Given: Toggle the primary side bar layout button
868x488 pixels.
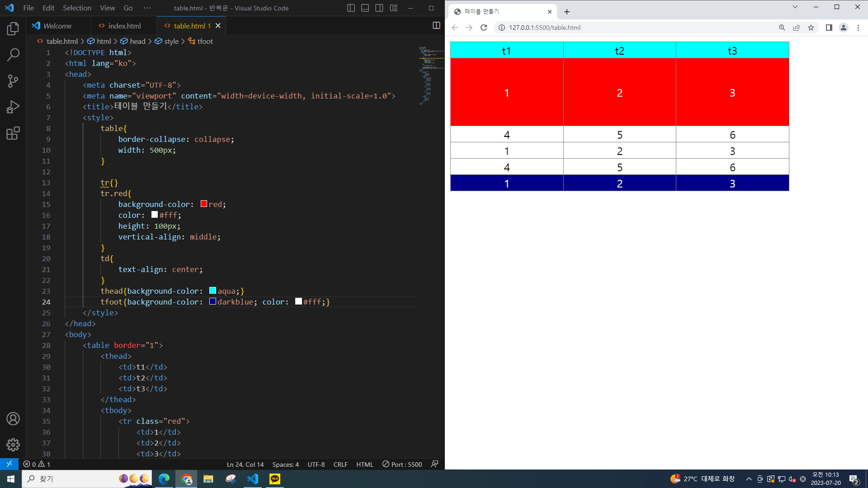Looking at the screenshot, I should click(351, 8).
